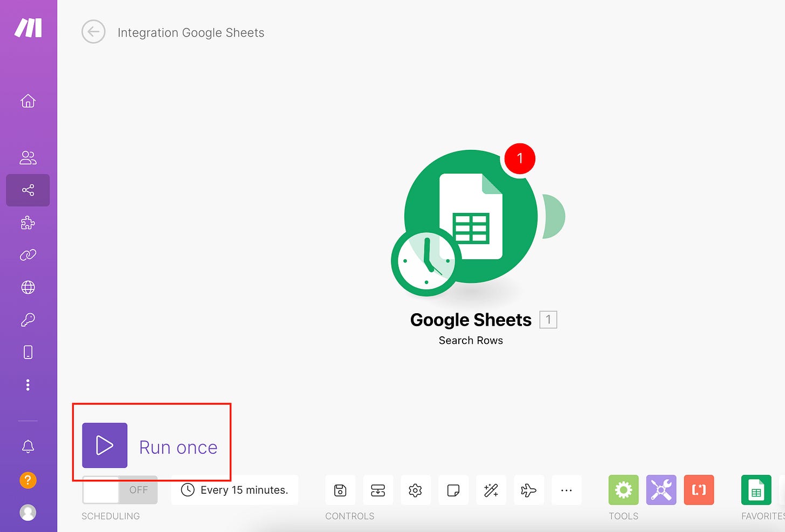Click the auto-align magic wand icon

tap(491, 490)
